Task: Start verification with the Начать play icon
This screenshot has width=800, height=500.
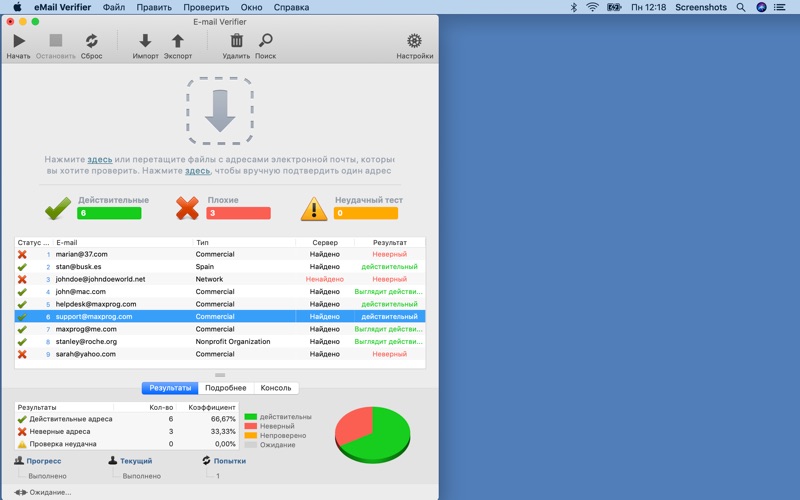Action: tap(19, 41)
